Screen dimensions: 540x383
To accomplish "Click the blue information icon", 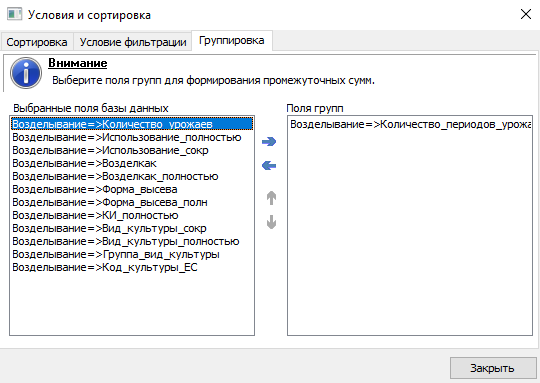I will click(x=26, y=73).
